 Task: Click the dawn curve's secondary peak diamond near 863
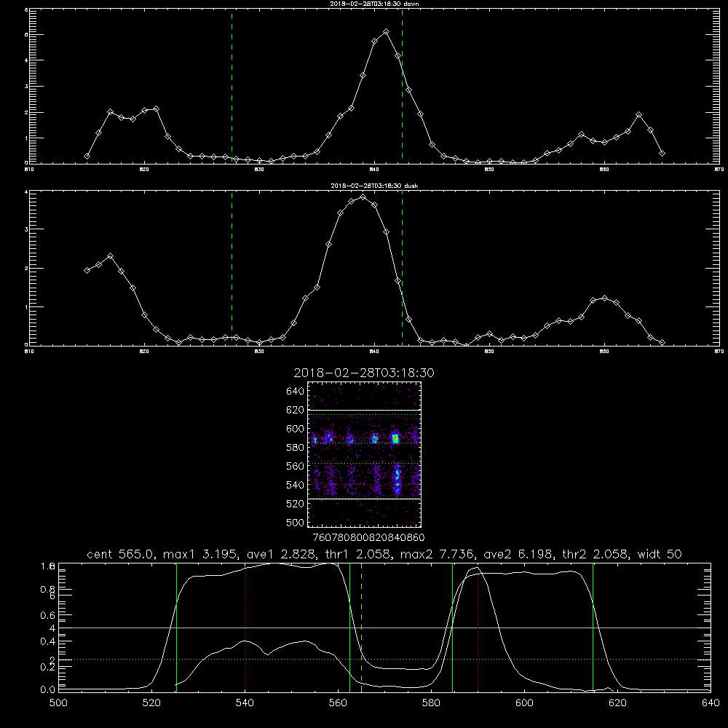[x=639, y=115]
